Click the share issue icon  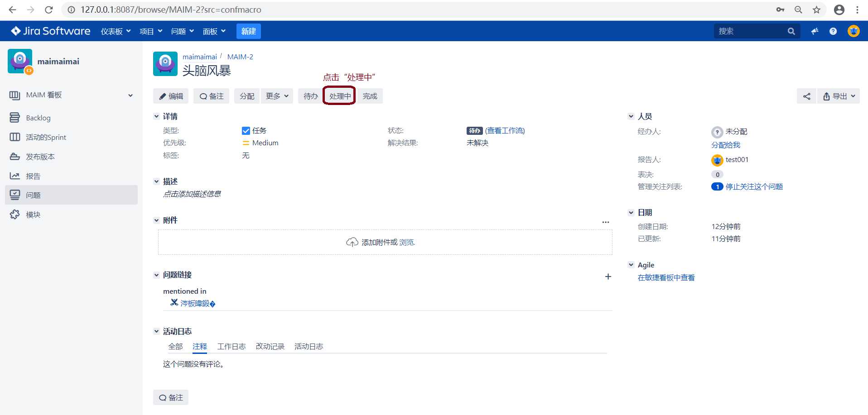807,96
